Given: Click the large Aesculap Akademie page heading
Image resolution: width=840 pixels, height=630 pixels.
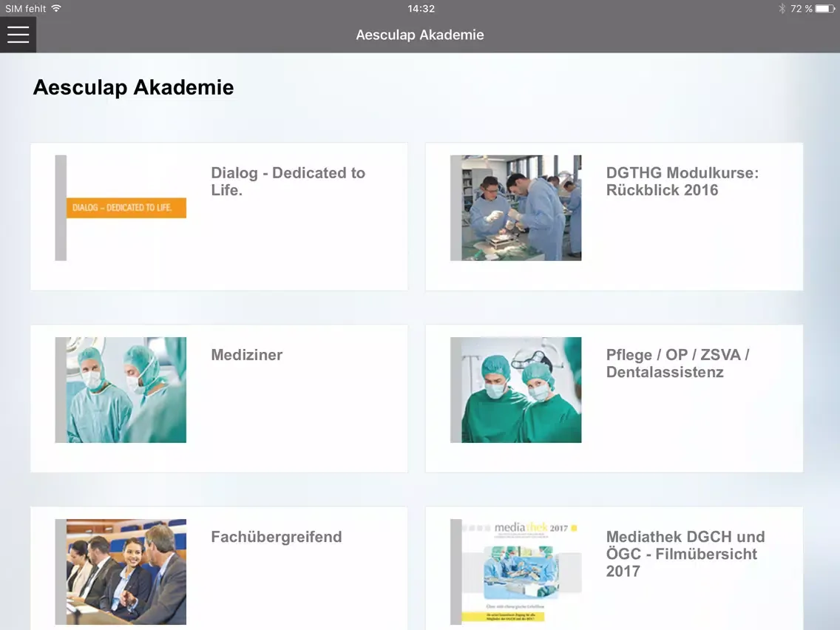Looking at the screenshot, I should [133, 87].
